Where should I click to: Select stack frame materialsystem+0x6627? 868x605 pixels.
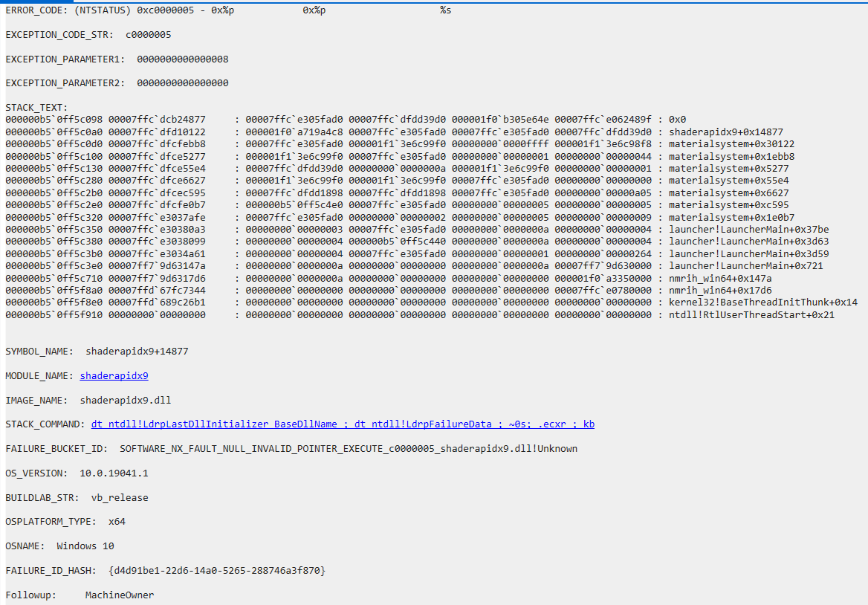[x=728, y=192]
